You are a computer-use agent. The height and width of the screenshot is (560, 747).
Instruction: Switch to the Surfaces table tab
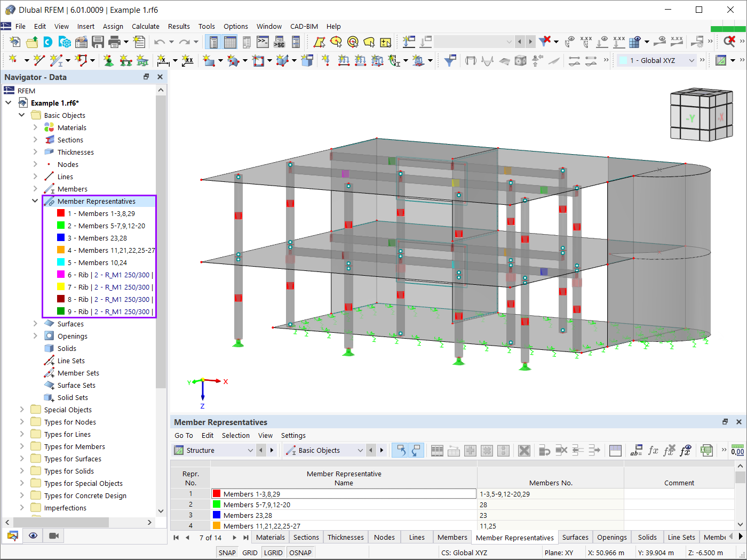click(575, 537)
